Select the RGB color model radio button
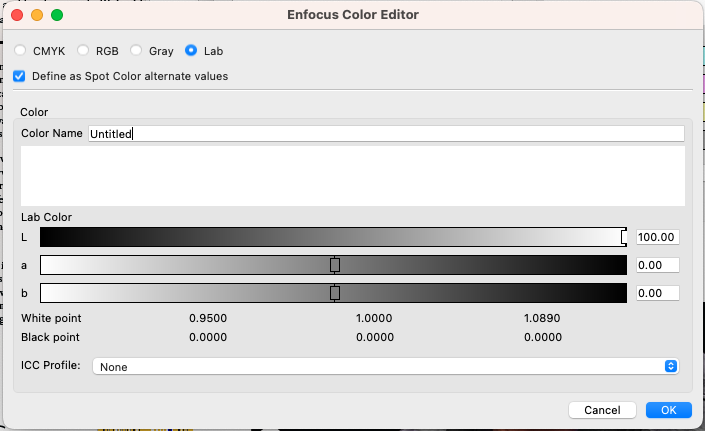The image size is (705, 431). click(x=83, y=50)
